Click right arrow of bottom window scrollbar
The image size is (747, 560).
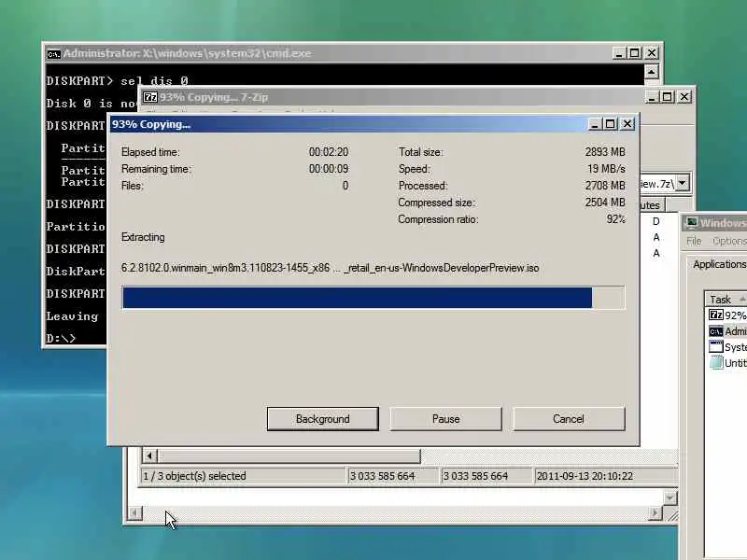click(655, 512)
